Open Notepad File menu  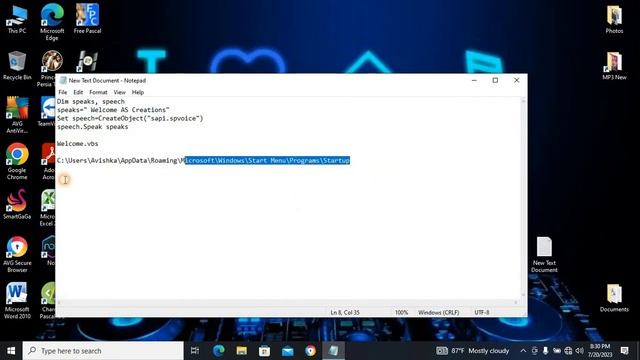[x=62, y=92]
